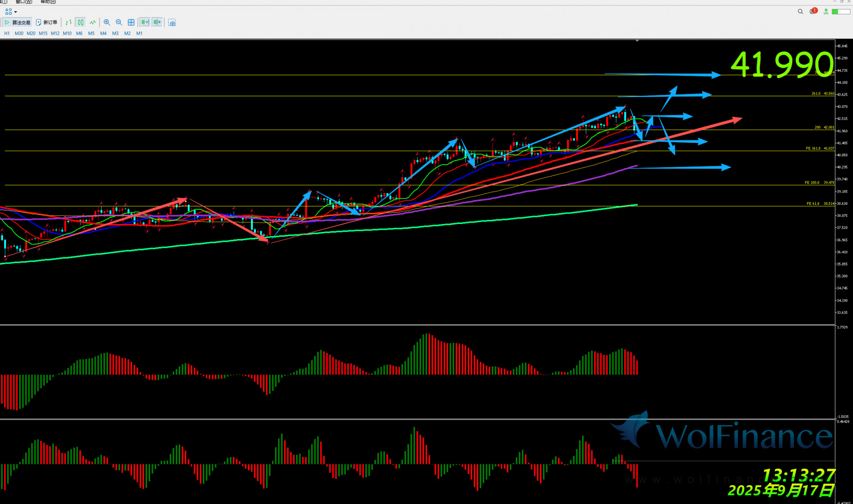This screenshot has height=504, width=853.
Task: Open the 帮助(H) menu
Action: point(48,2)
